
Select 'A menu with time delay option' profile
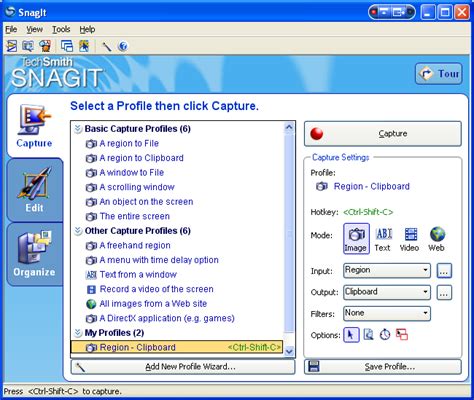pyautogui.click(x=152, y=260)
